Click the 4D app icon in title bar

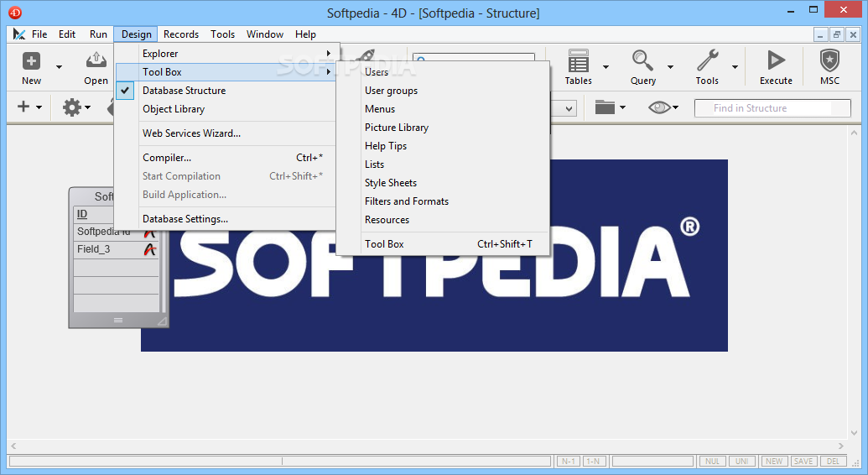(15, 13)
